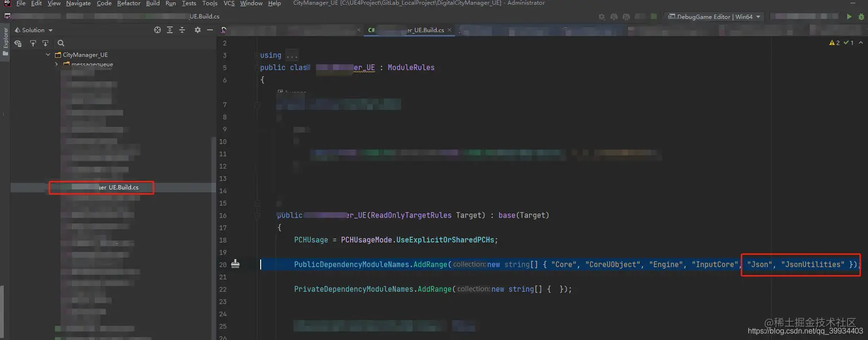The height and width of the screenshot is (340, 868).
Task: Open the DebugGame Editor | Win64 configuration dropdown
Action: pos(714,17)
